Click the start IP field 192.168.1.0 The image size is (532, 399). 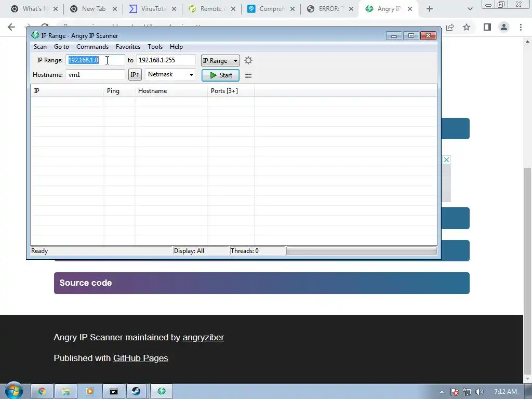click(96, 60)
